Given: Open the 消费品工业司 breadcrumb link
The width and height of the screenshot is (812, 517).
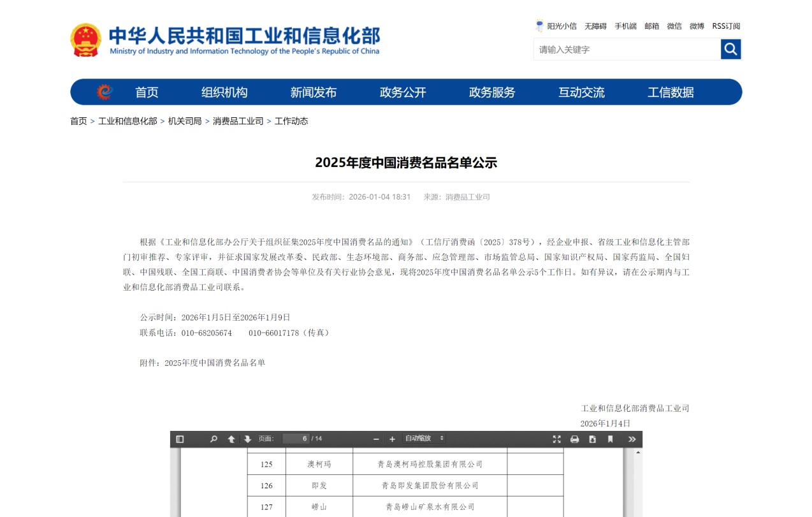Looking at the screenshot, I should 238,120.
